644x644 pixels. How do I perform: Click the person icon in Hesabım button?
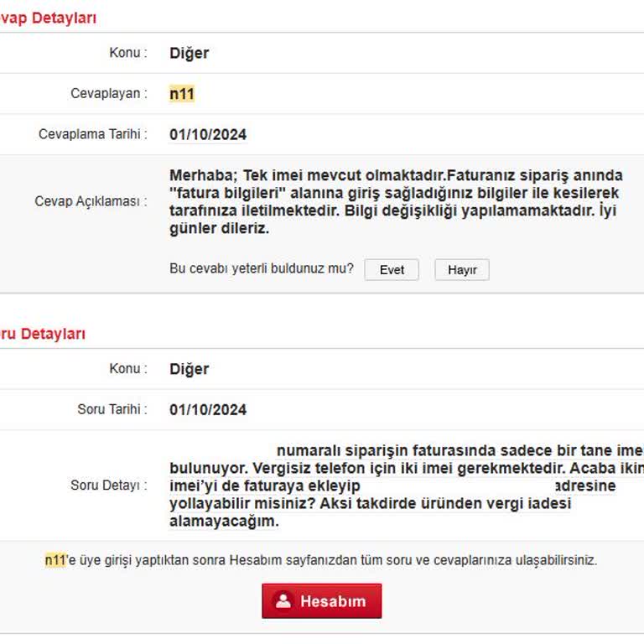click(x=283, y=601)
